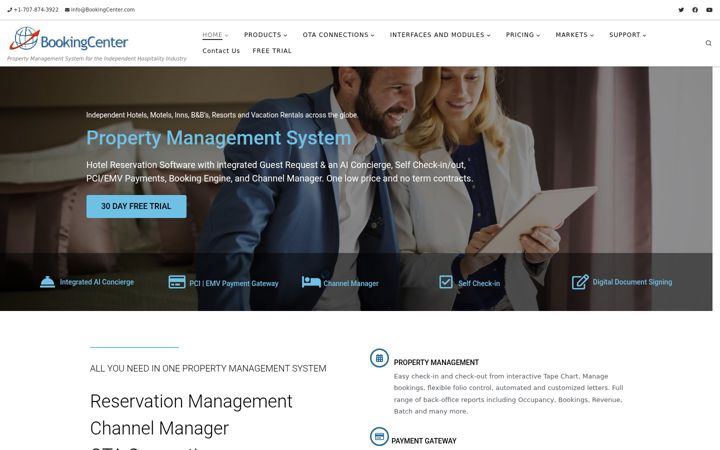Expand the Pricing dropdown chevron
Image resolution: width=720 pixels, height=450 pixels.
[x=538, y=35]
